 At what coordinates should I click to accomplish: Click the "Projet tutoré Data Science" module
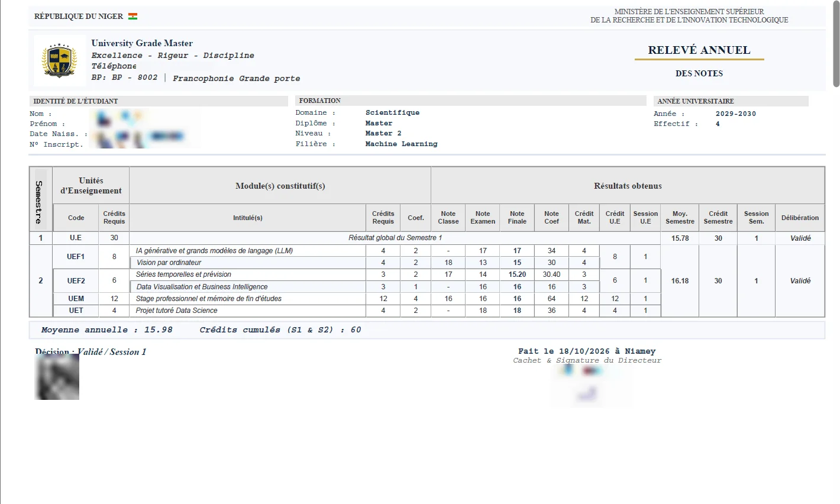[x=176, y=311]
